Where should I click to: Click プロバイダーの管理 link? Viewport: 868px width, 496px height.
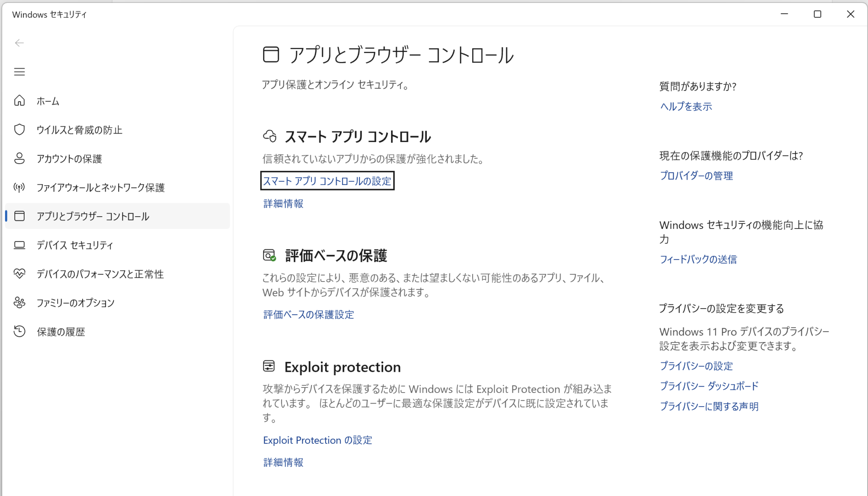(x=696, y=176)
